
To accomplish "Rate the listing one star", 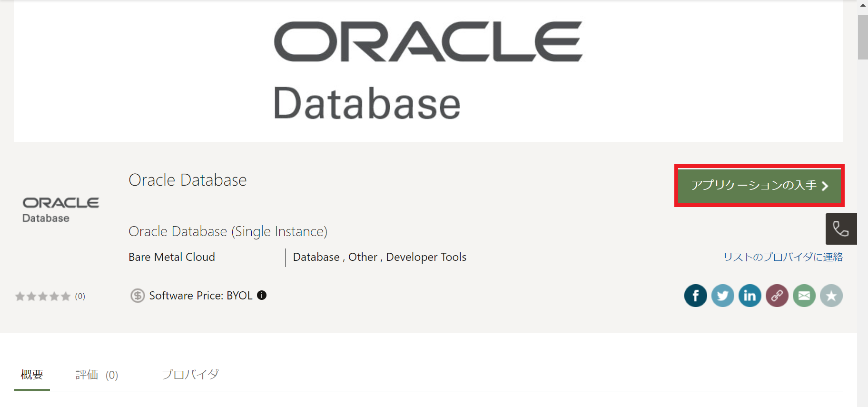I will click(20, 296).
